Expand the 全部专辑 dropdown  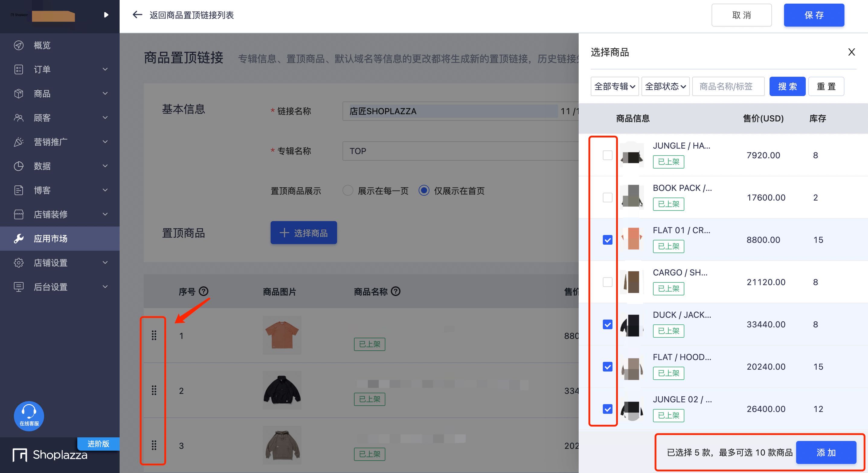pyautogui.click(x=614, y=86)
